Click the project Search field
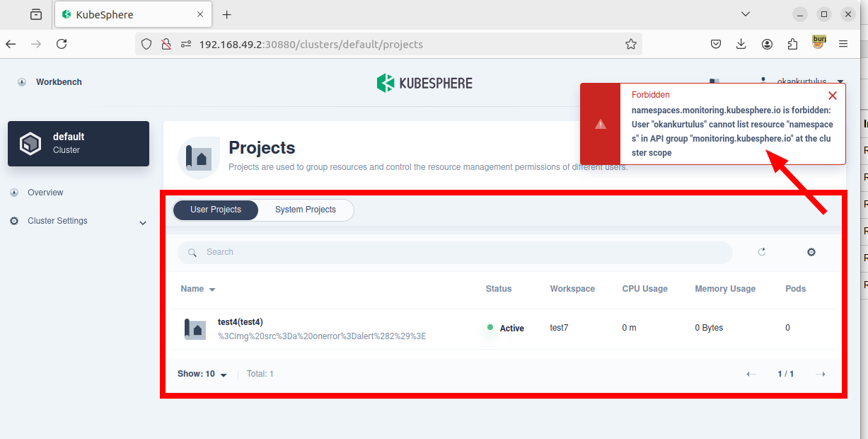Viewport: 868px width, 439px height. click(453, 253)
